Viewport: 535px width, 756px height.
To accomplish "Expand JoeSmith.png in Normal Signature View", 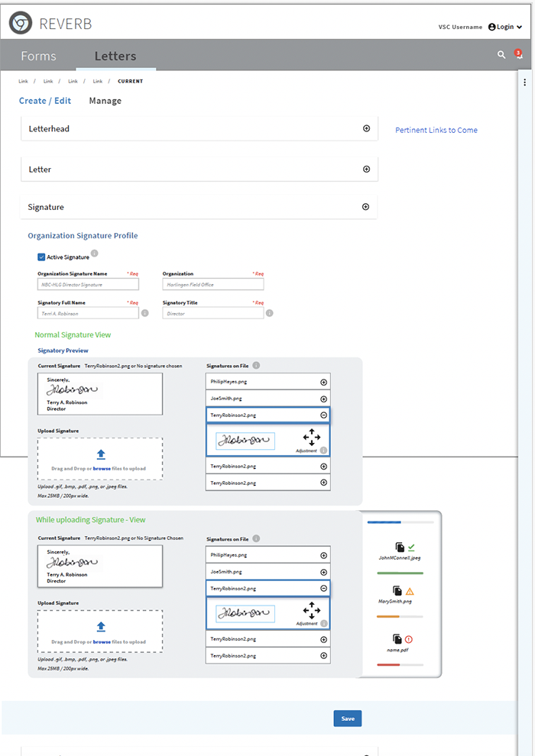I will [324, 399].
